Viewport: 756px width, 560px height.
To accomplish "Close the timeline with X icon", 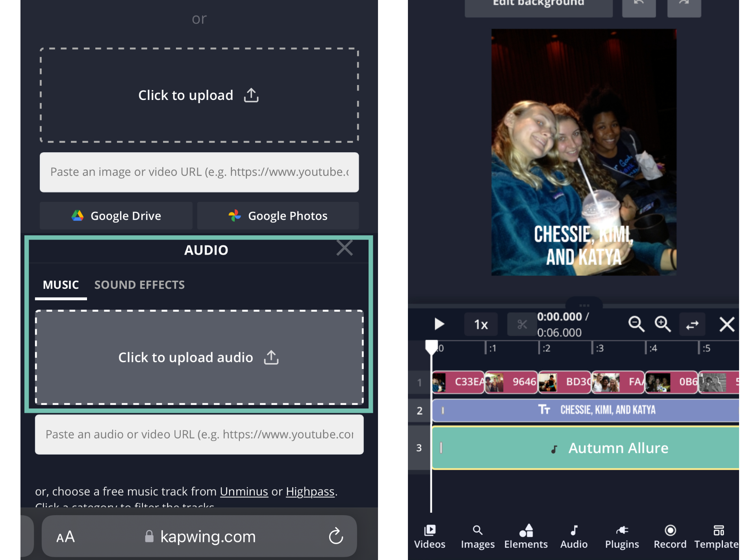I will (726, 325).
